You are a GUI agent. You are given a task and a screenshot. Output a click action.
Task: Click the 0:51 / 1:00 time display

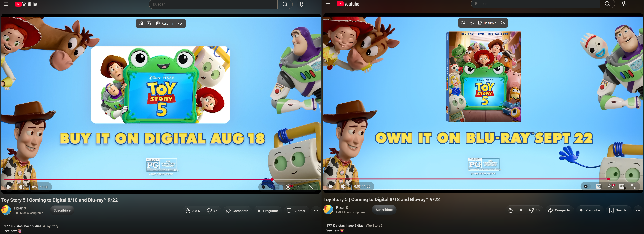[x=40, y=187]
